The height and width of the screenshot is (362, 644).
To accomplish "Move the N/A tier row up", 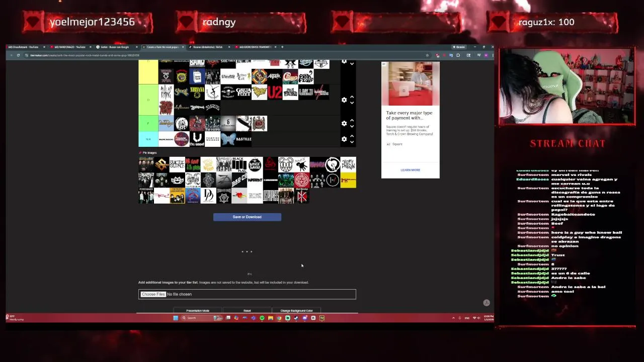I will 352,136.
